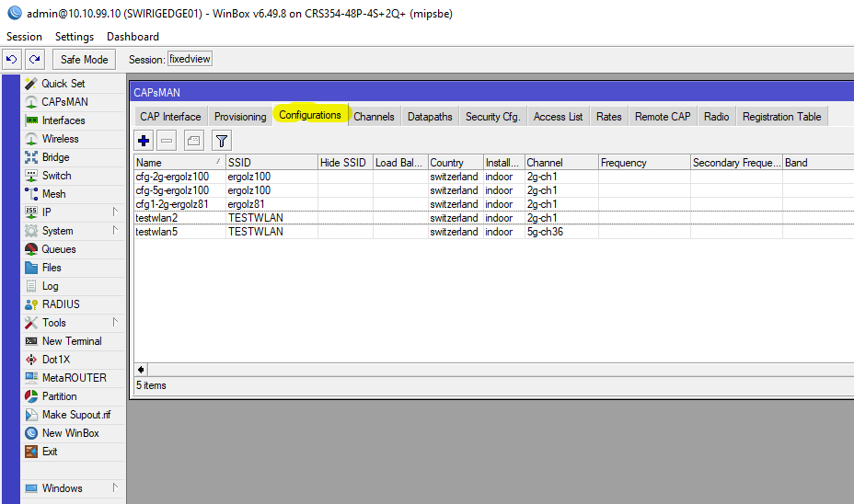This screenshot has height=504, width=854.
Task: Click the filter funnel icon
Action: 221,141
